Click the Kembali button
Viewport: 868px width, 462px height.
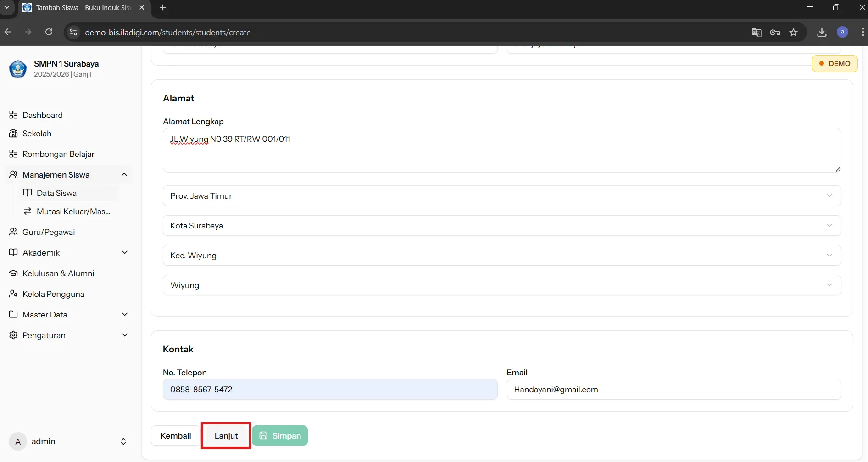176,436
